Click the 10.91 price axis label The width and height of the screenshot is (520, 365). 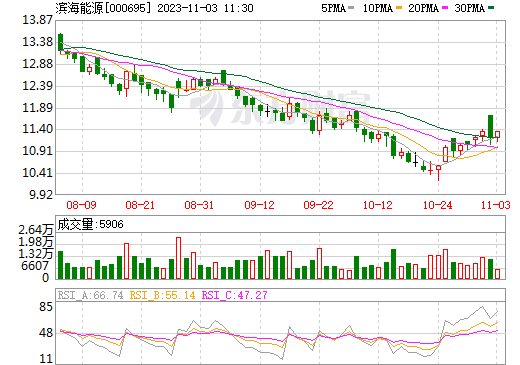click(x=37, y=151)
